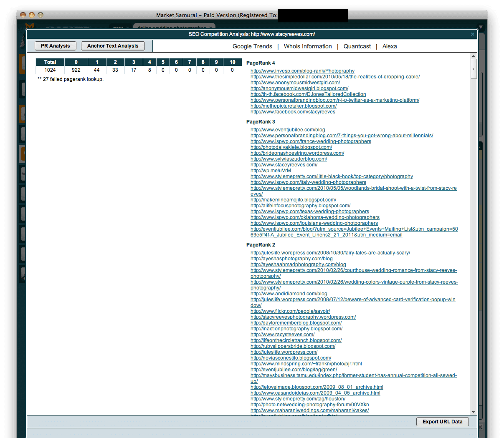Visit the www.andidiamond.com/blog link
Screen dimensions: 504x438
[289, 294]
